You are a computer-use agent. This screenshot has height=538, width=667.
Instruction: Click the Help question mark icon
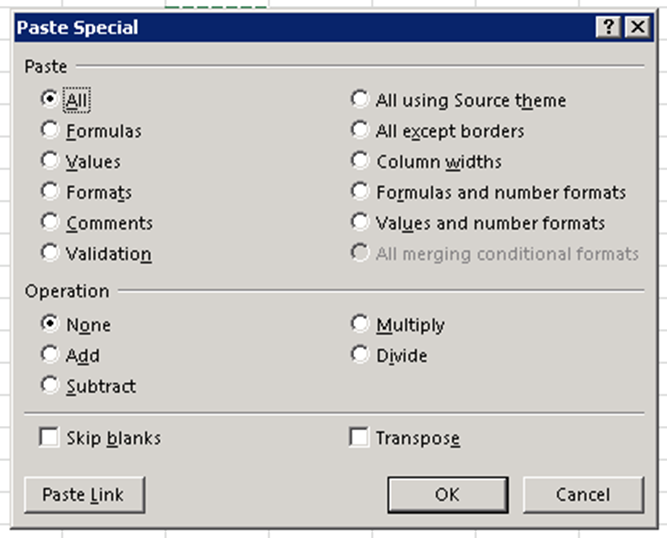coord(610,28)
